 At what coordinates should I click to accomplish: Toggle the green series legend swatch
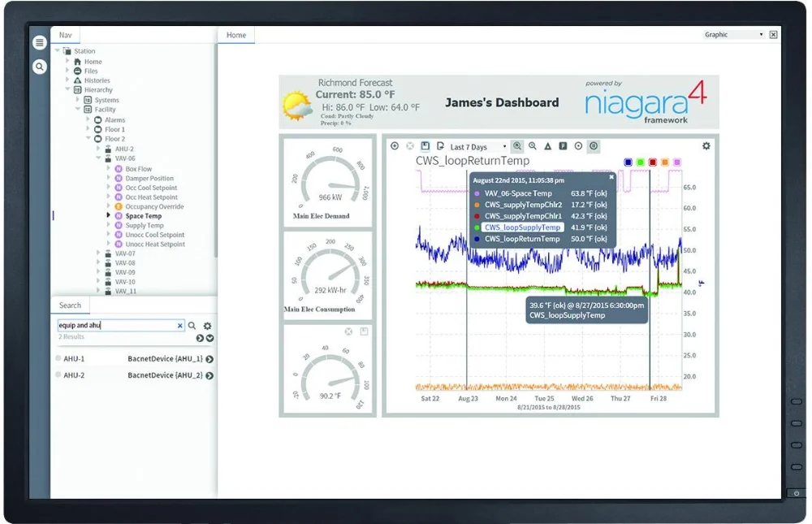640,162
